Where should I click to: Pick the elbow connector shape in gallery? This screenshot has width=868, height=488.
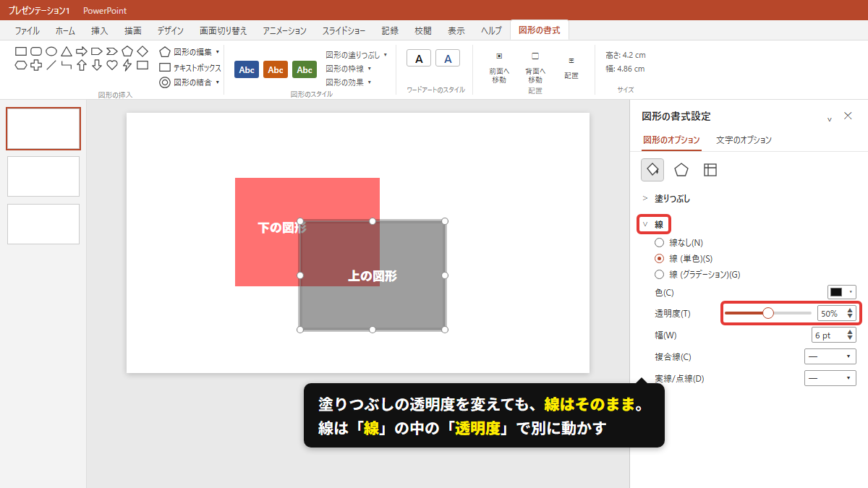coord(67,65)
